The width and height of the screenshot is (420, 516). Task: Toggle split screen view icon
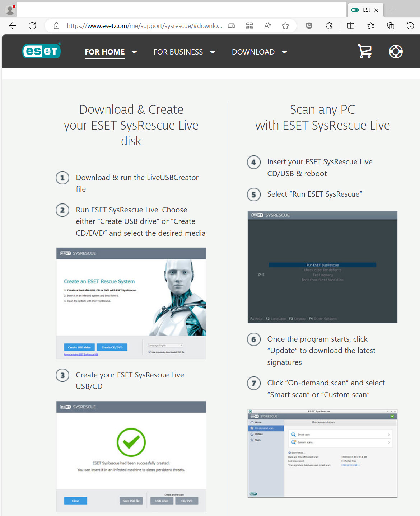coord(351,26)
